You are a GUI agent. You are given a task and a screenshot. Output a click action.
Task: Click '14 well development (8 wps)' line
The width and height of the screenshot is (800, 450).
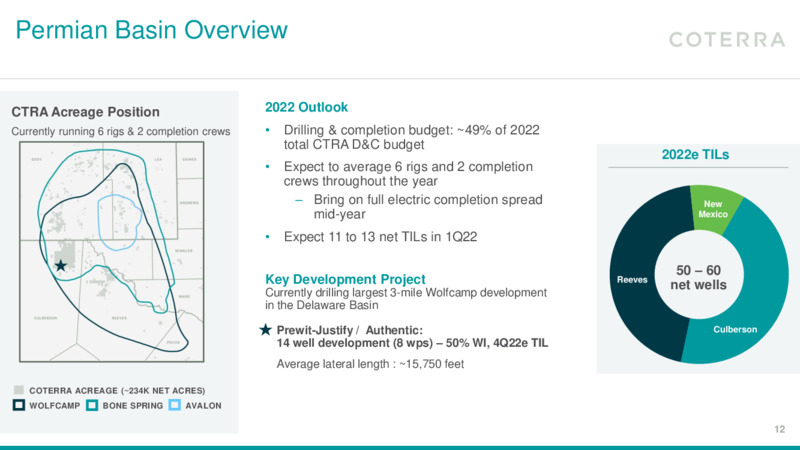(x=412, y=343)
